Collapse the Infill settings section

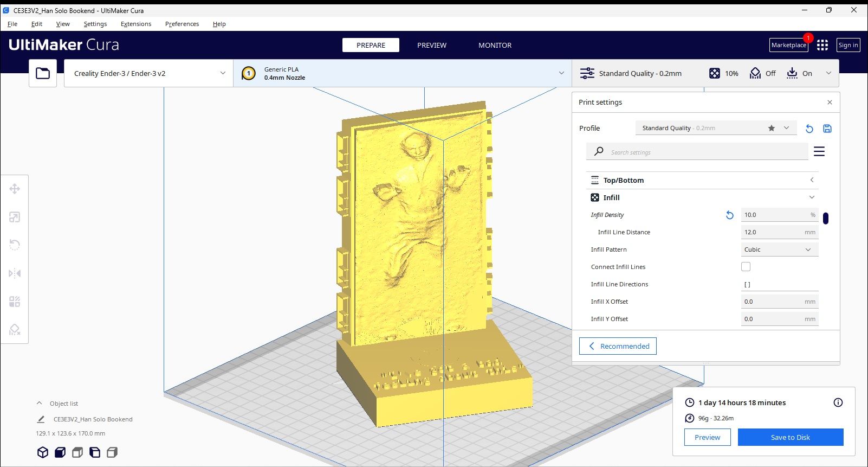pyautogui.click(x=702, y=197)
